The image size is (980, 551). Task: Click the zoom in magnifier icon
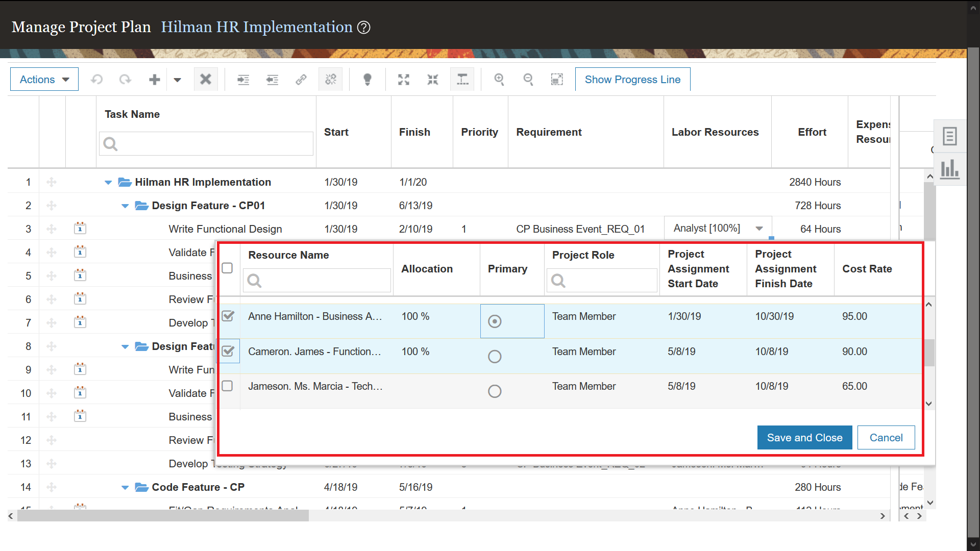[499, 80]
